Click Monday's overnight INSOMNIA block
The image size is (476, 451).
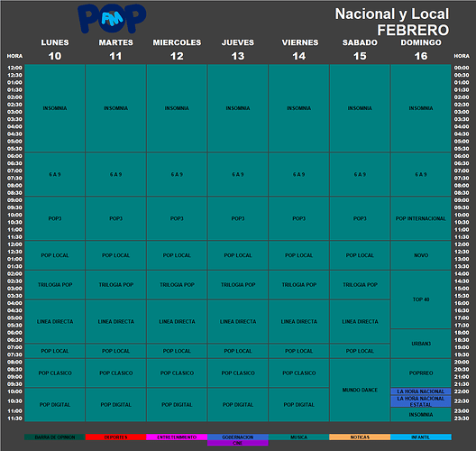(55, 108)
